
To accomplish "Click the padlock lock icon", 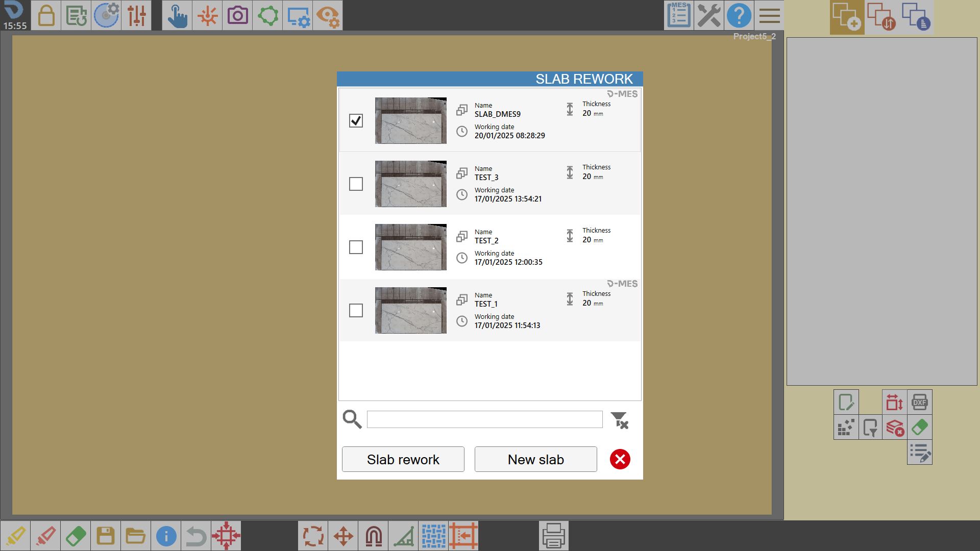I will point(46,15).
